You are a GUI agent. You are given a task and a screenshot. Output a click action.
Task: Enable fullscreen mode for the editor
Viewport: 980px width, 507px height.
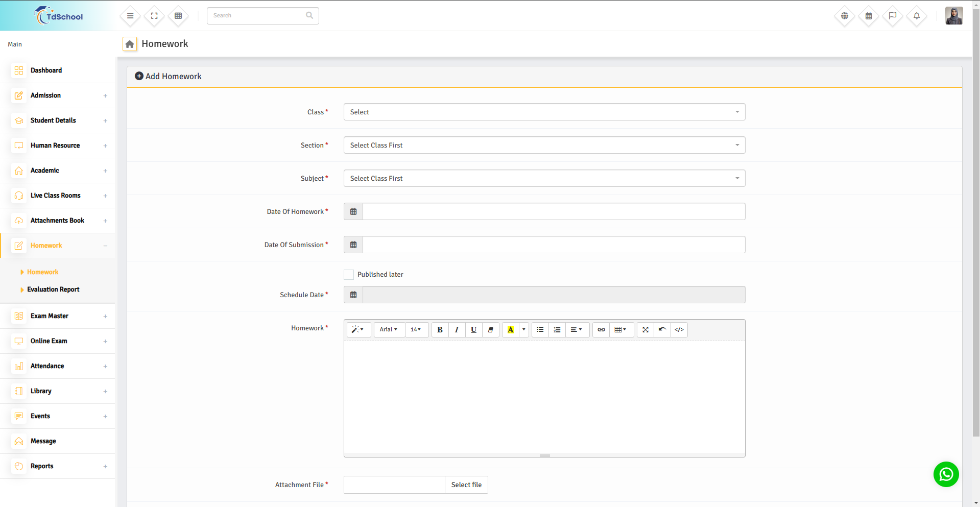click(x=645, y=330)
